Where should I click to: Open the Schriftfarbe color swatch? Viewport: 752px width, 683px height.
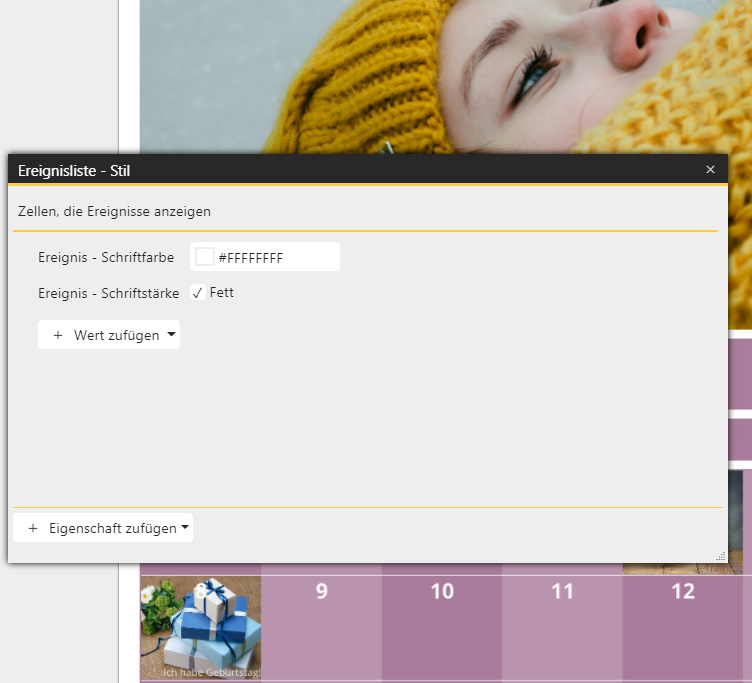(x=205, y=257)
